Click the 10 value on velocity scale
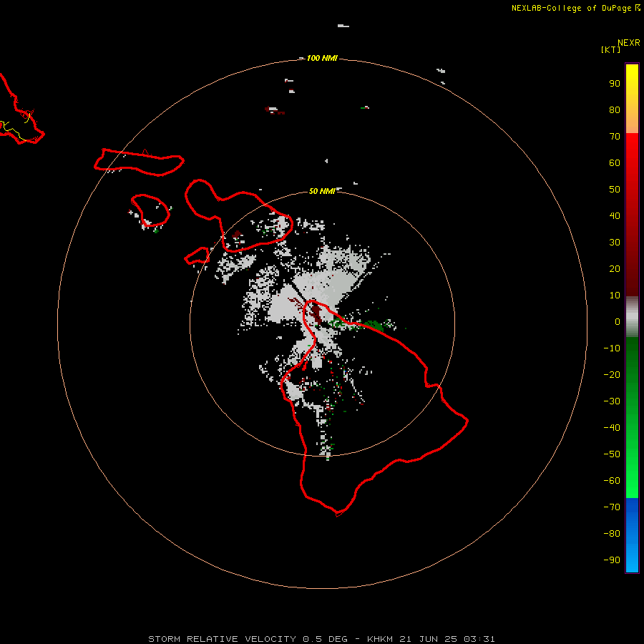The width and height of the screenshot is (644, 644). [615, 296]
